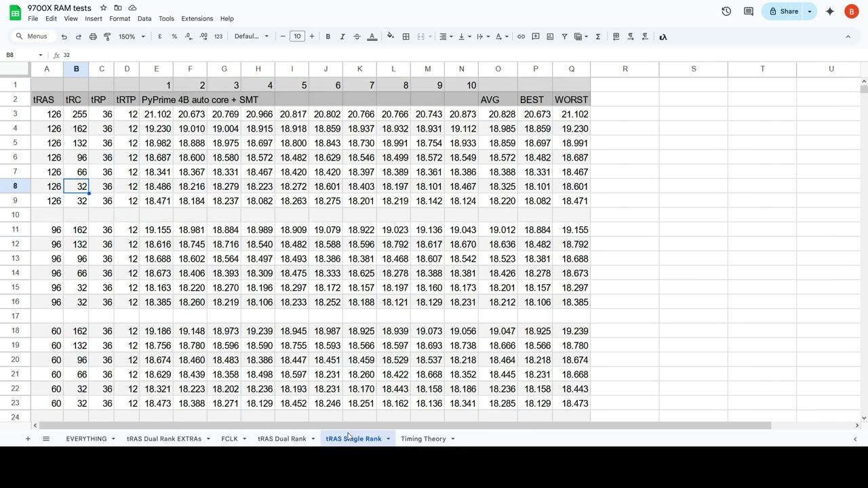
Task: Open the all sheets list icon
Action: click(x=46, y=439)
